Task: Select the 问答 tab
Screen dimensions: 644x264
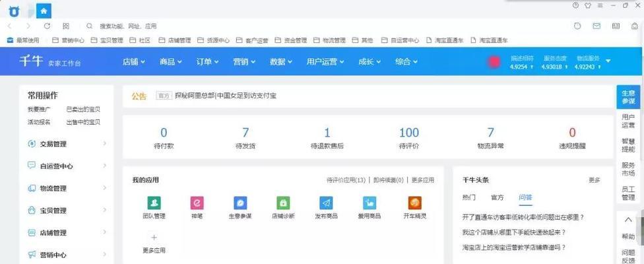Action: tap(525, 197)
